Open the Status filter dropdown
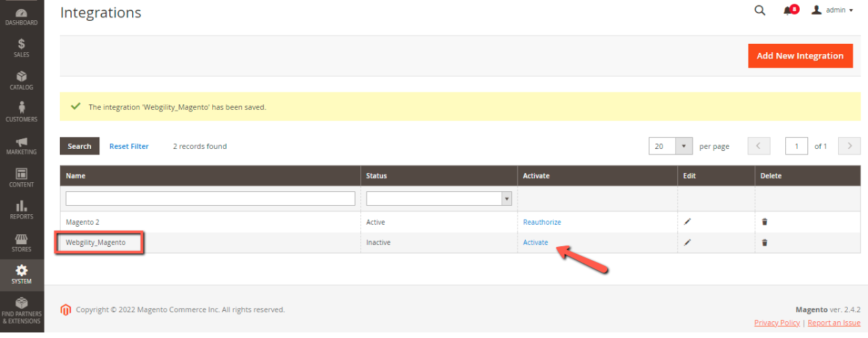This screenshot has height=338, width=868. pos(439,199)
